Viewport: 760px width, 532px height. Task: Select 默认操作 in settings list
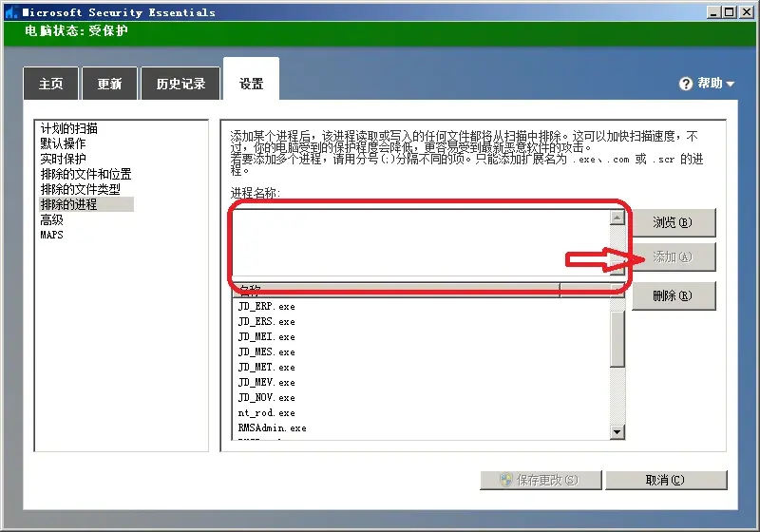coord(63,143)
